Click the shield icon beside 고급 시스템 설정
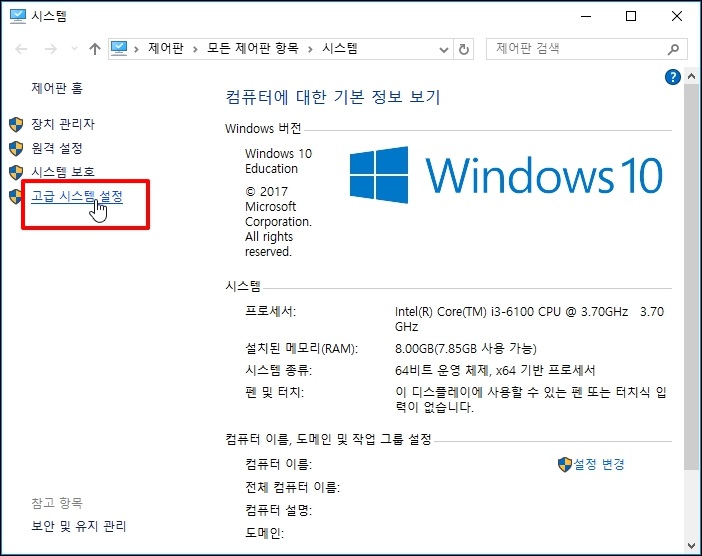The image size is (702, 556). tap(15, 197)
